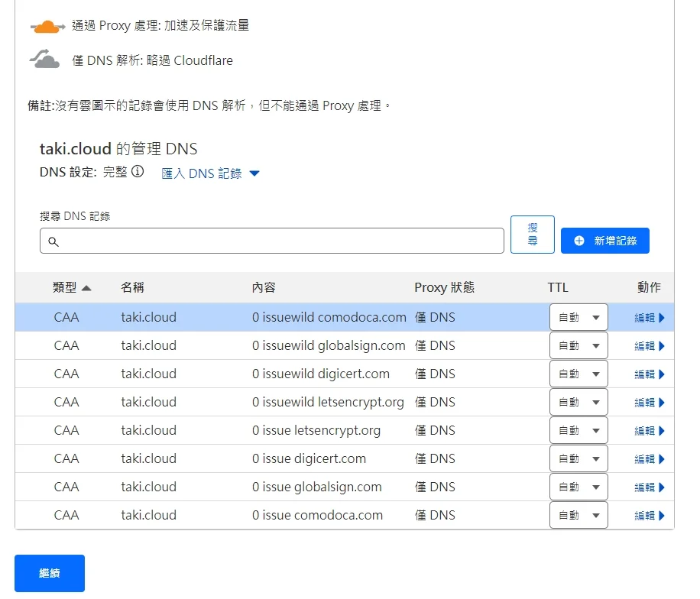The width and height of the screenshot is (700, 599).
Task: Edit the issuewild letsencrypt.org record
Action: point(650,403)
